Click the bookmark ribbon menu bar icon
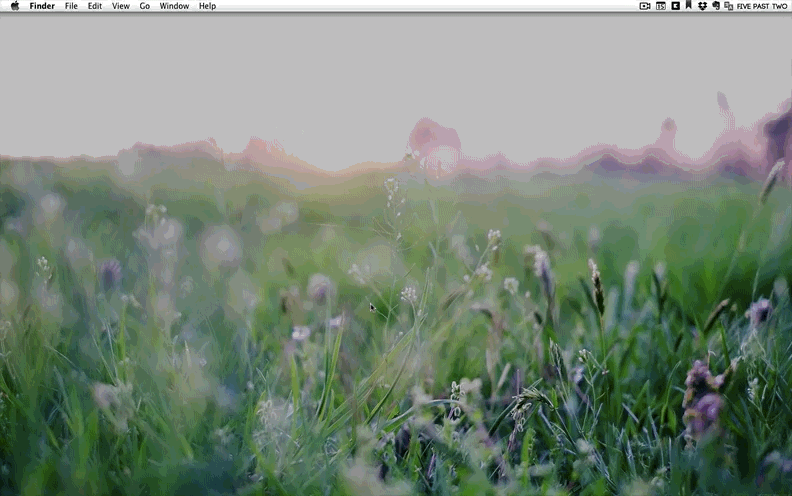792x496 pixels. (688, 6)
